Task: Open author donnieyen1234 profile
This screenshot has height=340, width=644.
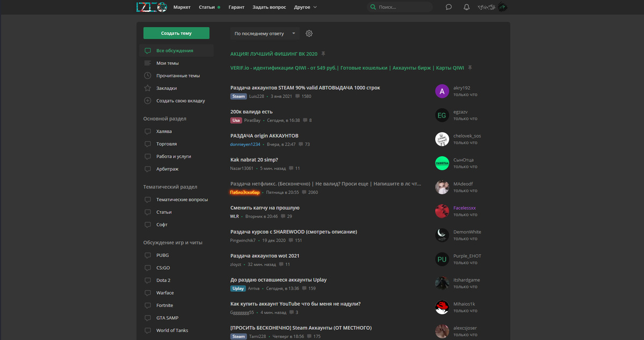Action: pos(245,144)
